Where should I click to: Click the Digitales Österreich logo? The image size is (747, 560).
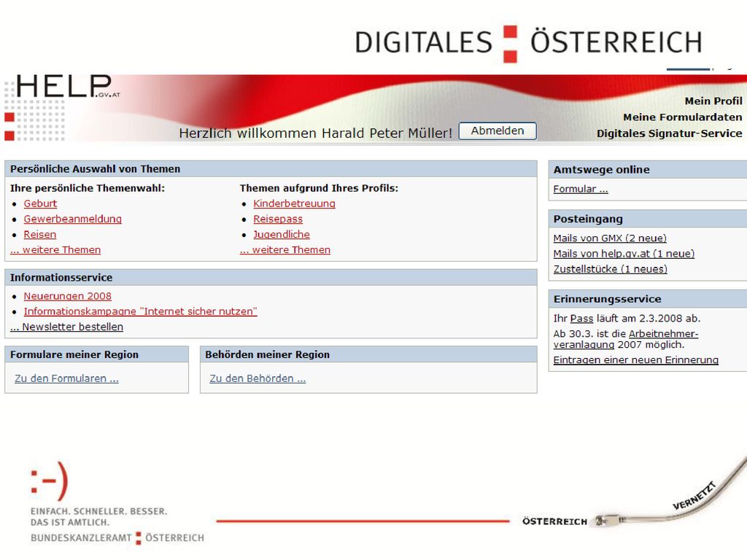528,43
